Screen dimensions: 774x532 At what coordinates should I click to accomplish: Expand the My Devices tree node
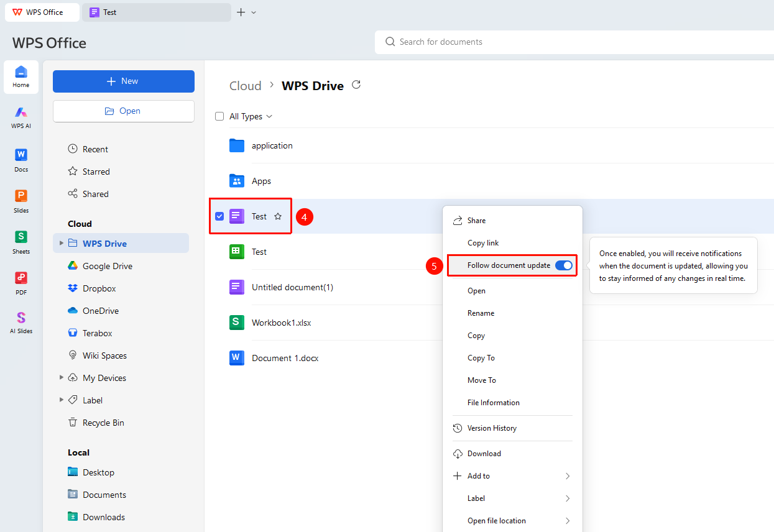(x=62, y=377)
